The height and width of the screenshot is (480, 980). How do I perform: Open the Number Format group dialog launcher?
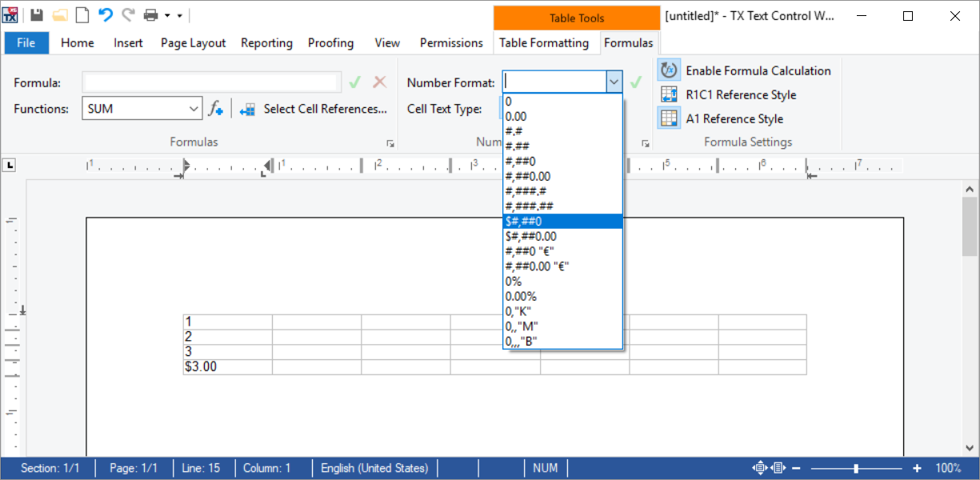645,143
